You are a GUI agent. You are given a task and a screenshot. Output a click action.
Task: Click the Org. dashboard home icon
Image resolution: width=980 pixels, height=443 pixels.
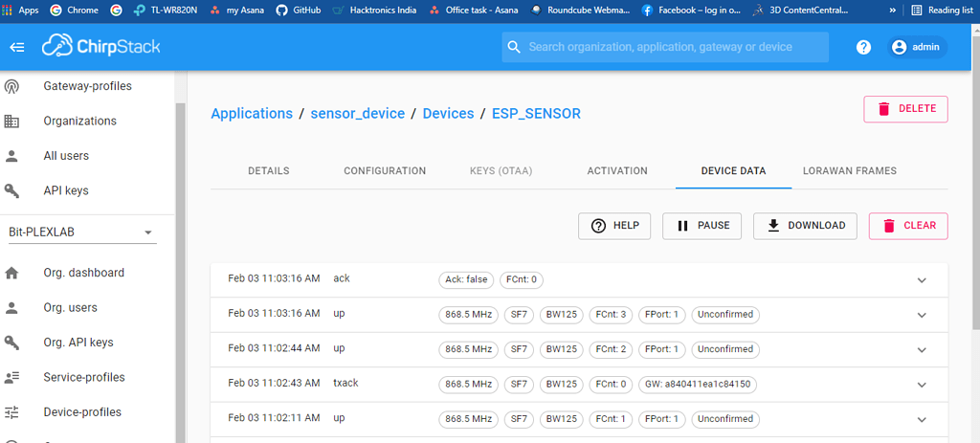11,273
